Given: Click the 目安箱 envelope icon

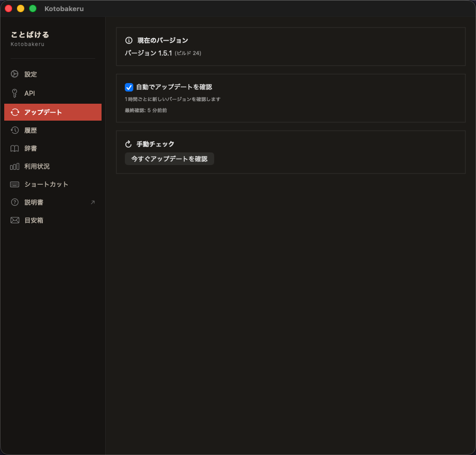Looking at the screenshot, I should point(14,220).
